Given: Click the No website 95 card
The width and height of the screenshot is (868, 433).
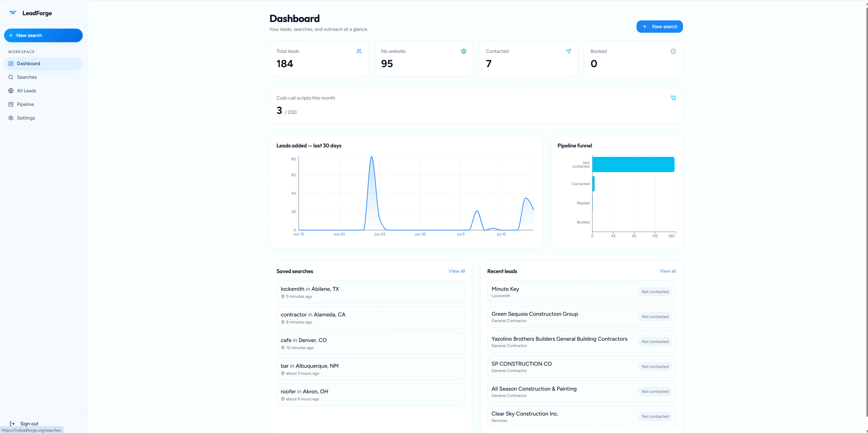Looking at the screenshot, I should [423, 59].
